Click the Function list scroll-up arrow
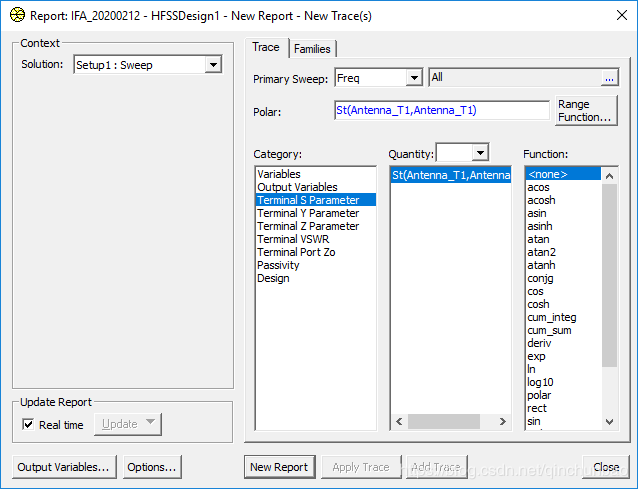The width and height of the screenshot is (638, 489). (x=610, y=176)
